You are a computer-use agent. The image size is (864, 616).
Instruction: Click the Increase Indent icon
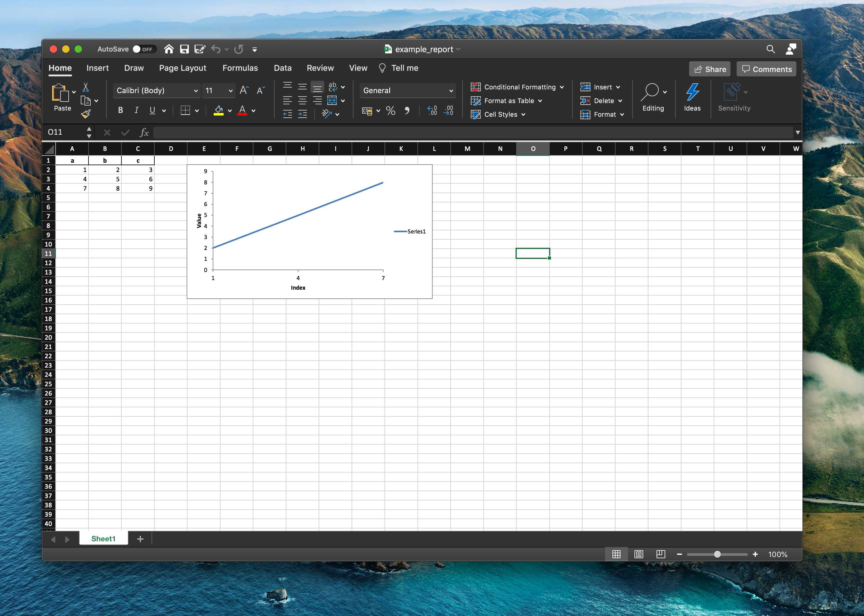click(x=302, y=114)
